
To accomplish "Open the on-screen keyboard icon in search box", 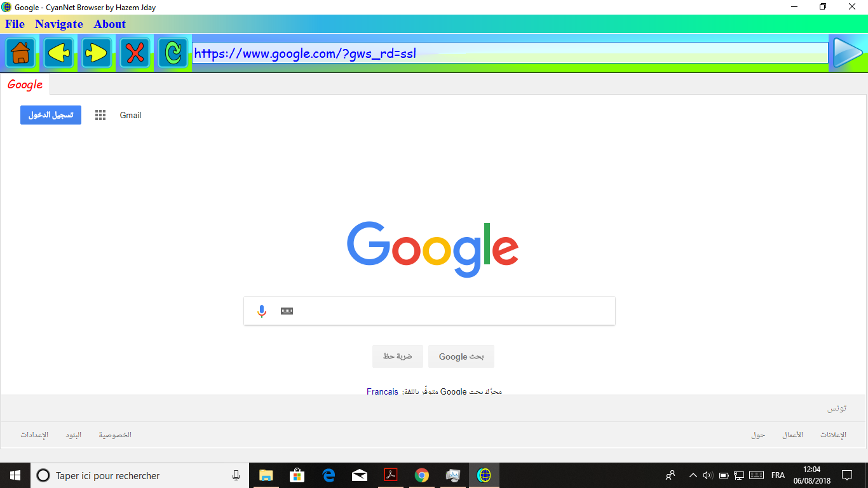I will [x=287, y=311].
